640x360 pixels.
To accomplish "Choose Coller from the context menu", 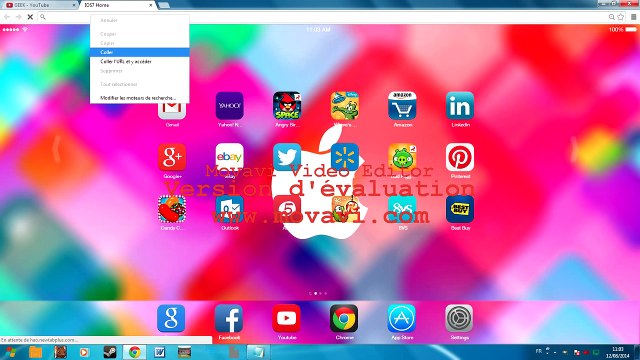I will coord(140,52).
